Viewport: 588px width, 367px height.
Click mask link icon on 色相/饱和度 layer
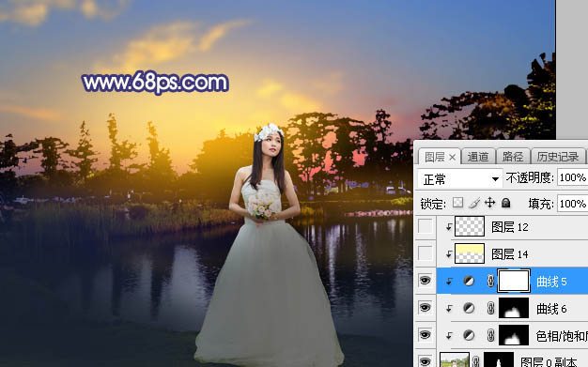(490, 335)
